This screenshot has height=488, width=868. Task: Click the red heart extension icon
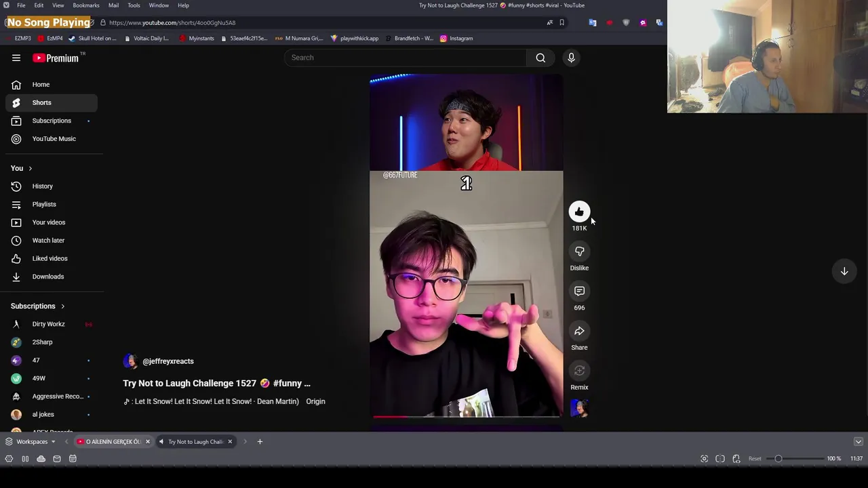point(609,22)
